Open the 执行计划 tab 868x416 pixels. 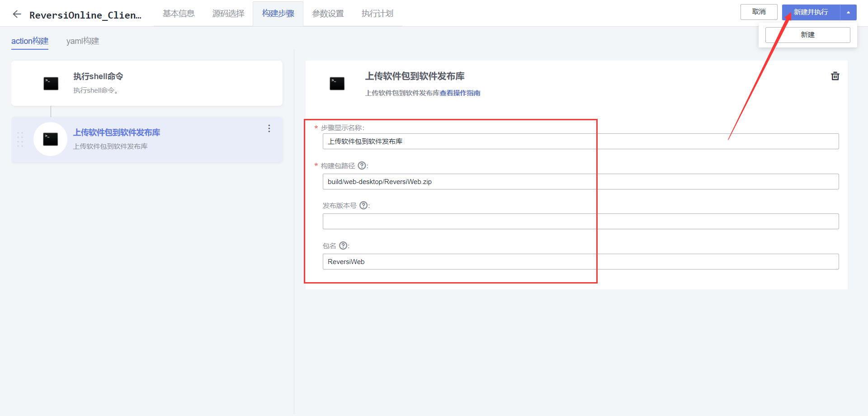point(377,13)
